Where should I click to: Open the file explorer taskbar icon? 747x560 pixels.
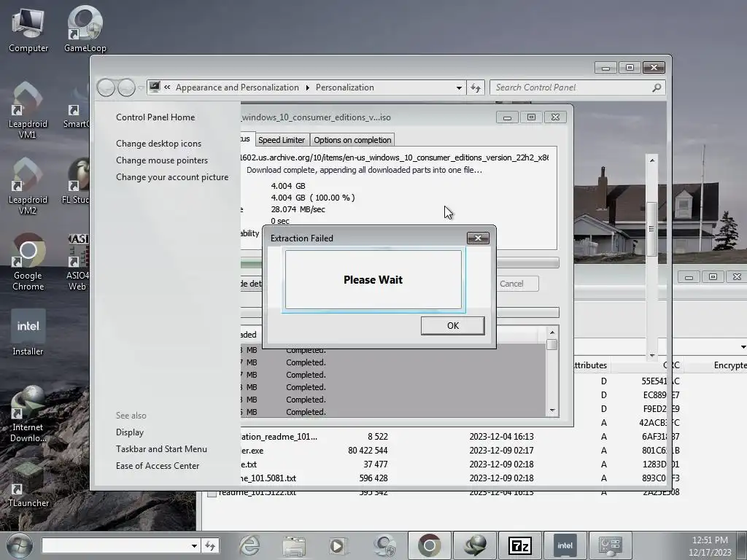[294, 545]
